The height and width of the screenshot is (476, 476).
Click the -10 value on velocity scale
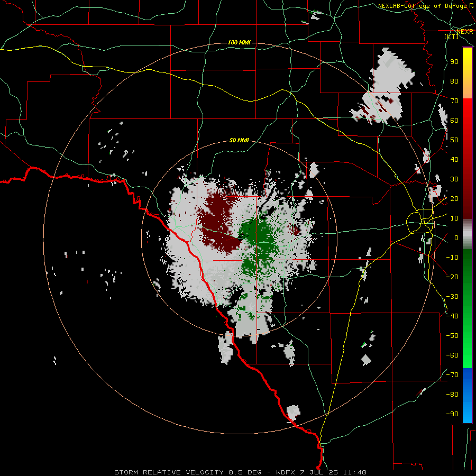click(x=452, y=258)
